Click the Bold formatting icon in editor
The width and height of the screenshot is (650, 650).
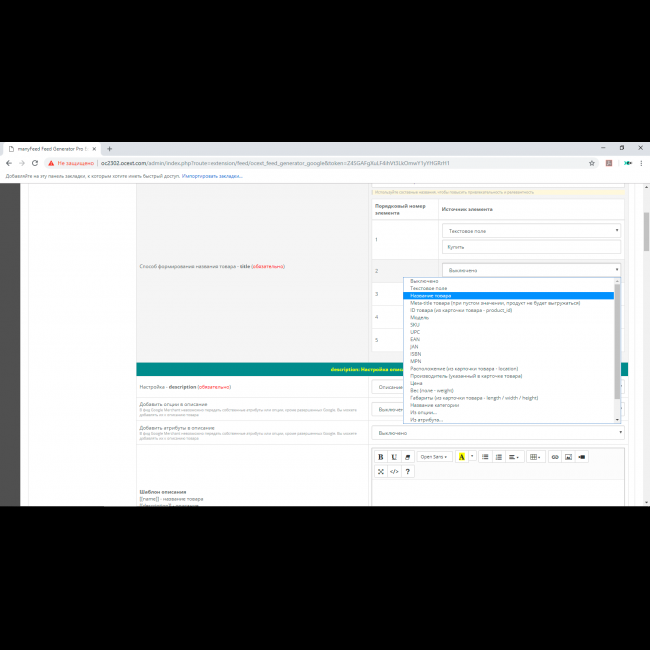381,457
